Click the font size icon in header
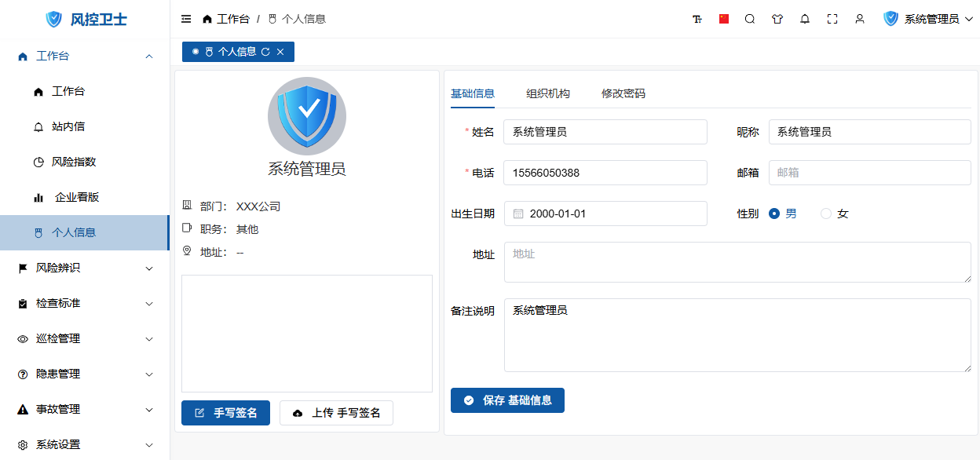The height and width of the screenshot is (460, 980). pyautogui.click(x=697, y=19)
